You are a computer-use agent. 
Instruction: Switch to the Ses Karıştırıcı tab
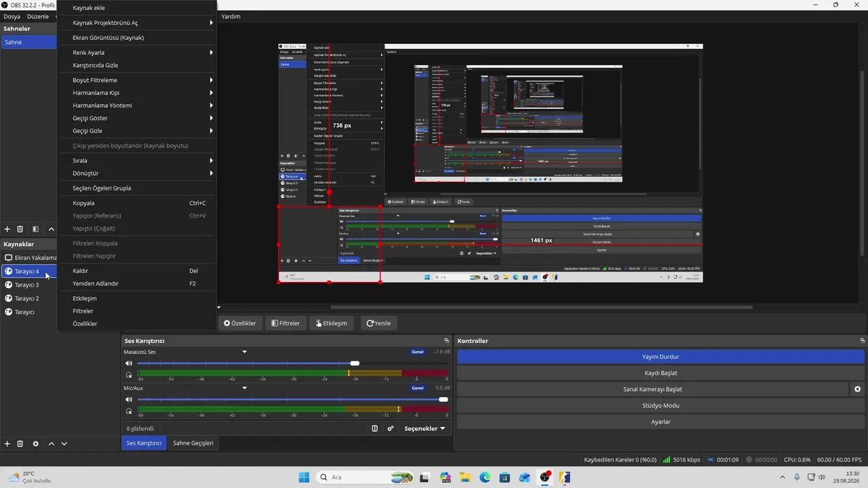(144, 443)
